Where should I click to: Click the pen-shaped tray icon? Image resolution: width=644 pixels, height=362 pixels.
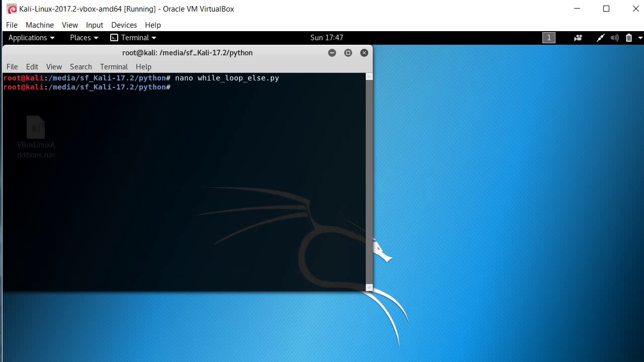(600, 38)
